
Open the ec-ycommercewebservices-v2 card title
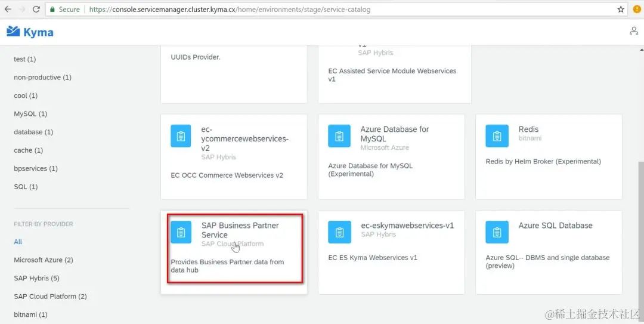[245, 138]
